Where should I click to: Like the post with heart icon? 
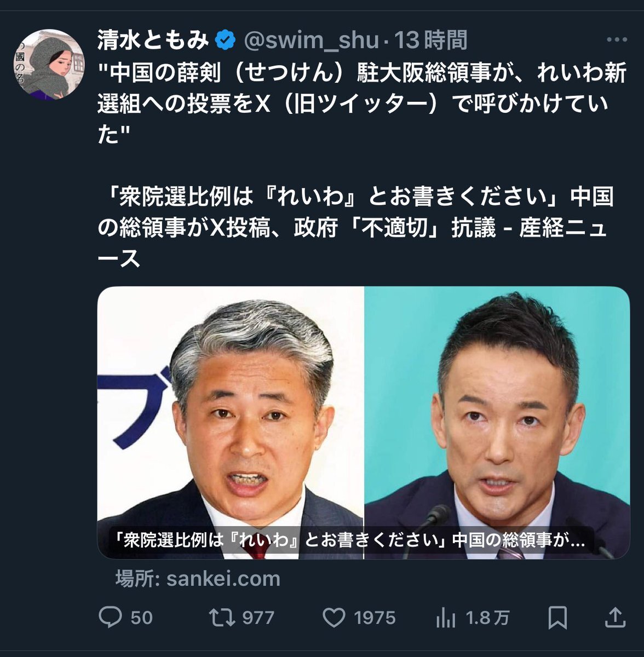pyautogui.click(x=334, y=618)
